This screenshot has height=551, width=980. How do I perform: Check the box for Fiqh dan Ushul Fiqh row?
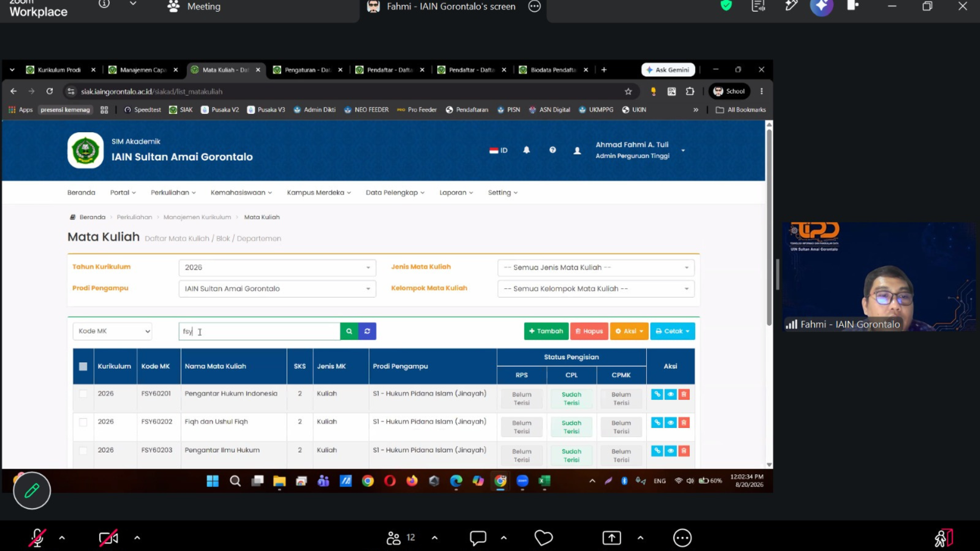[x=83, y=422]
